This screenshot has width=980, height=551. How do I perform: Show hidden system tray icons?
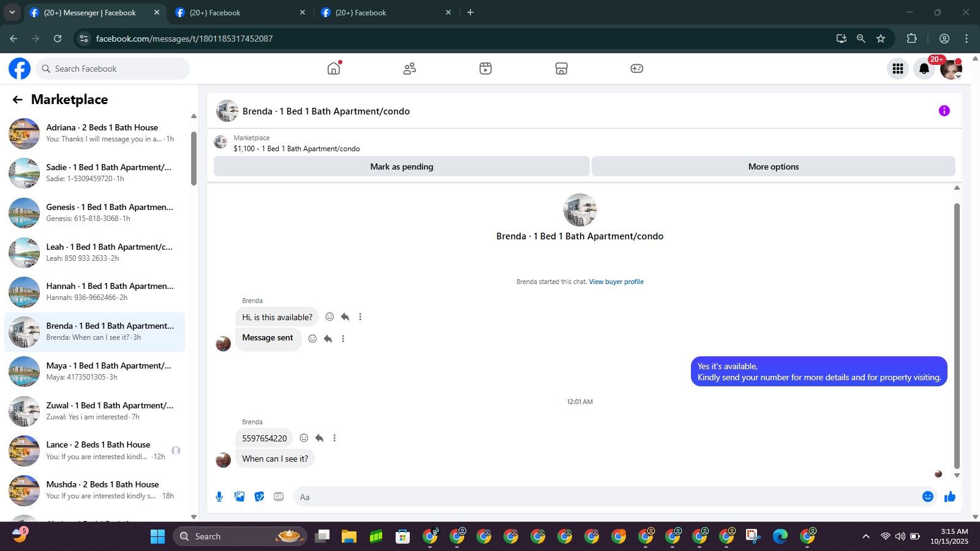[865, 536]
